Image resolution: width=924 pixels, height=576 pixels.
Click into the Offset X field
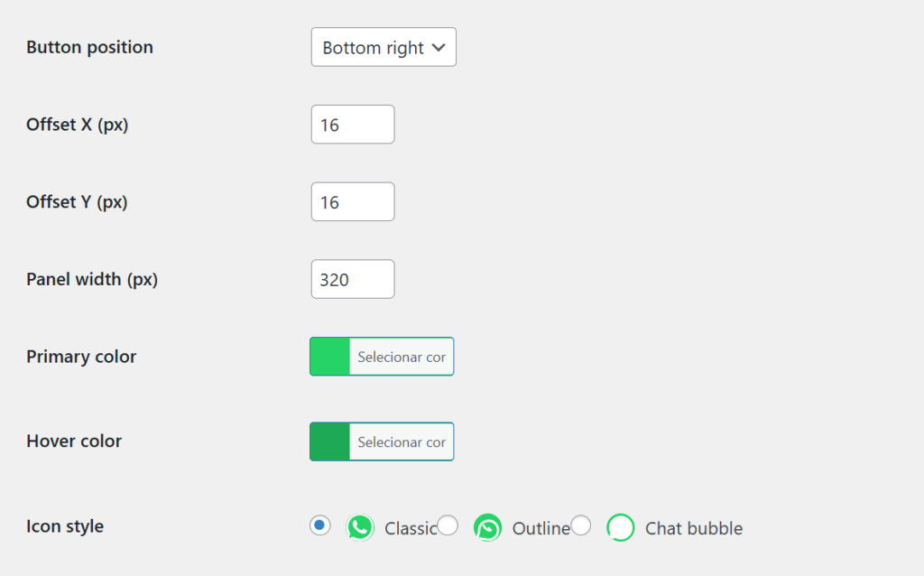click(353, 125)
